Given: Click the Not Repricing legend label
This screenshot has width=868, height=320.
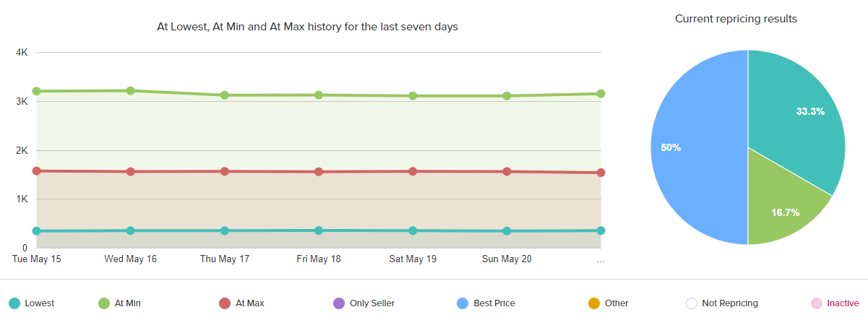Looking at the screenshot, I should pos(730,303).
